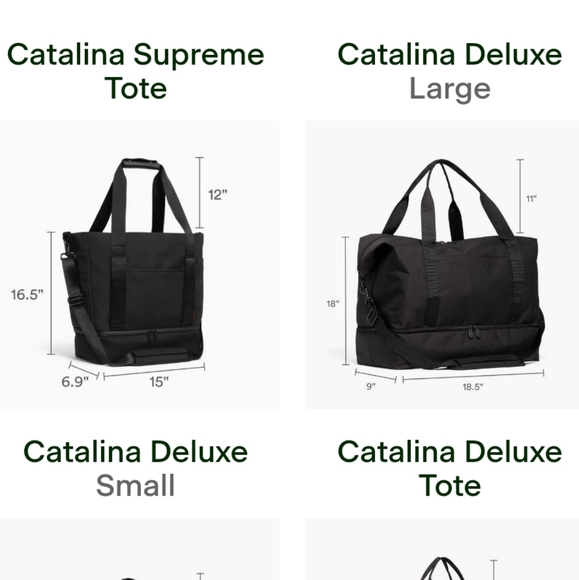Click the partially visible Deluxe Tote image
This screenshot has height=580, width=579.
442,549
